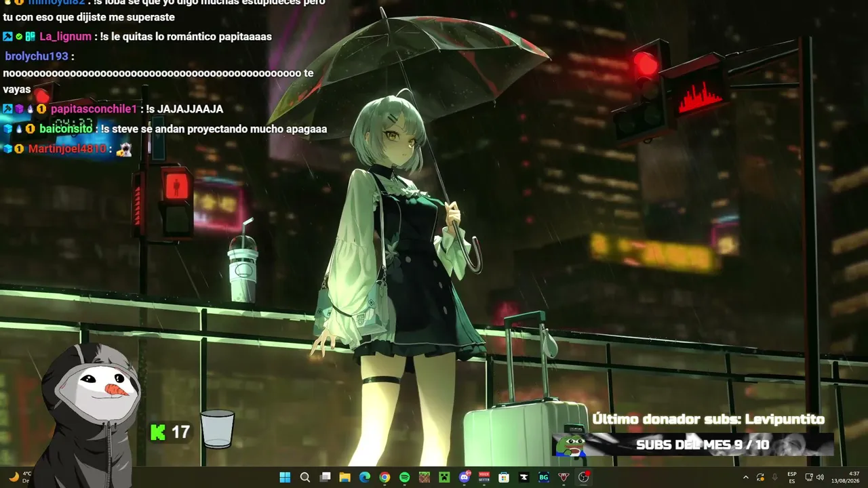
Task: Click the moderator badge beside La_lignum
Action: click(7, 37)
